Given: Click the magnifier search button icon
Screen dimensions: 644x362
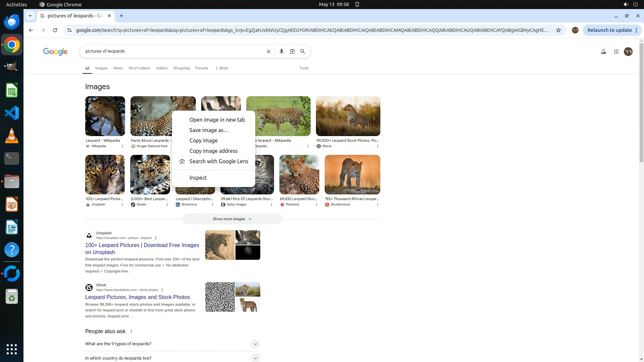Looking at the screenshot, I should 303,51.
